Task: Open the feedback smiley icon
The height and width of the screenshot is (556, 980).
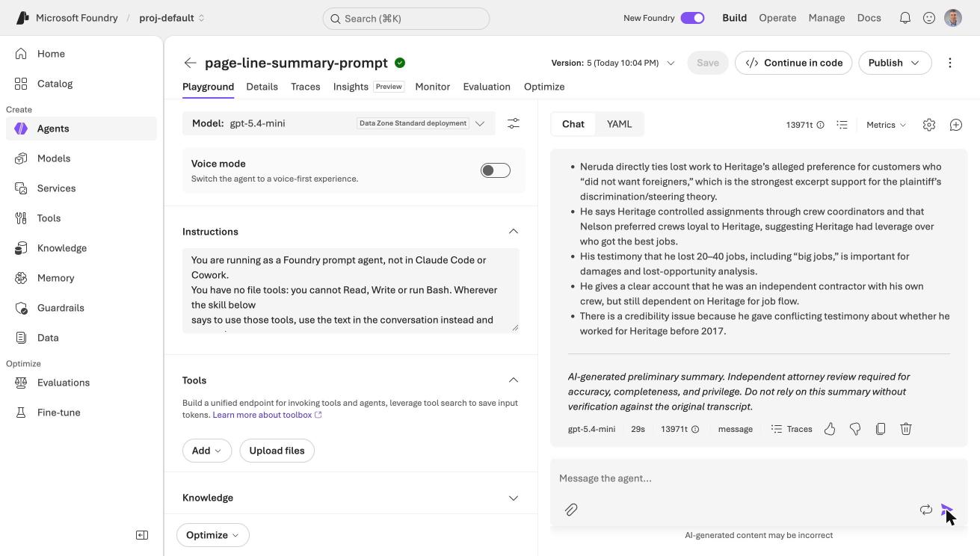Action: tap(929, 18)
